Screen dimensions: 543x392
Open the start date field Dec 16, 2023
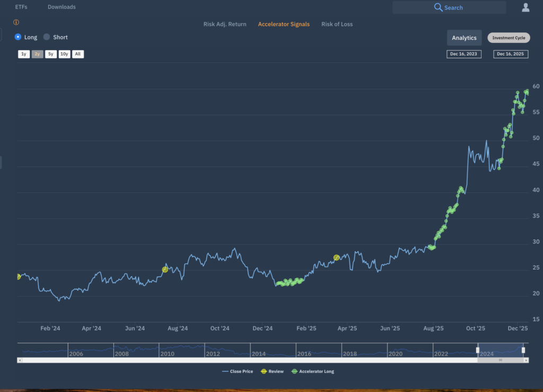pos(464,54)
